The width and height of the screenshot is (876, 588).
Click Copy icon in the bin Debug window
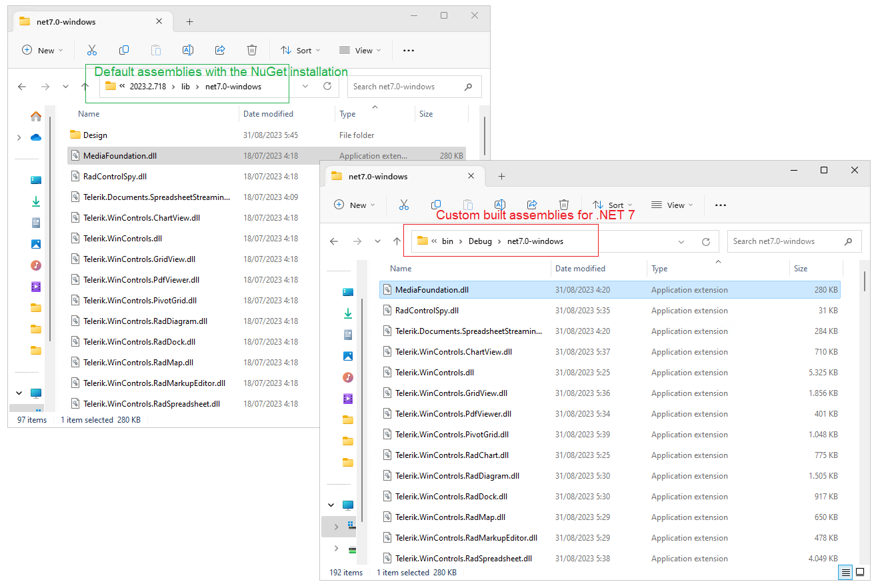click(436, 205)
